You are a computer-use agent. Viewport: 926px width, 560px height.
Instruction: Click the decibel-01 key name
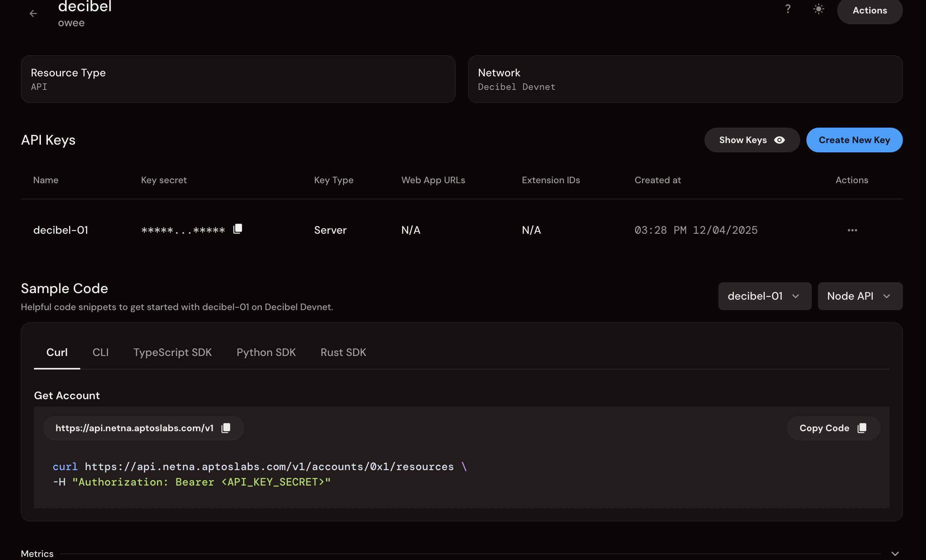point(61,230)
